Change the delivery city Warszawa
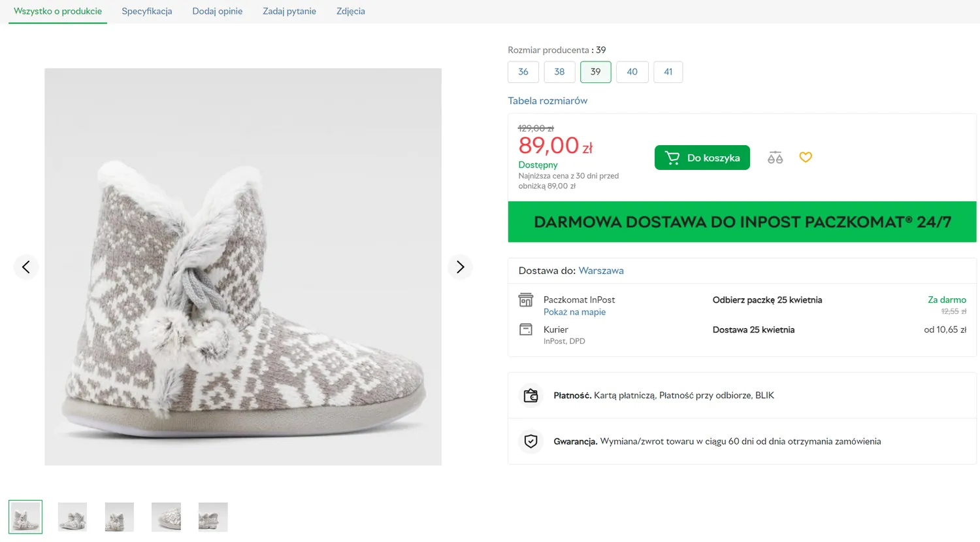 pyautogui.click(x=601, y=271)
